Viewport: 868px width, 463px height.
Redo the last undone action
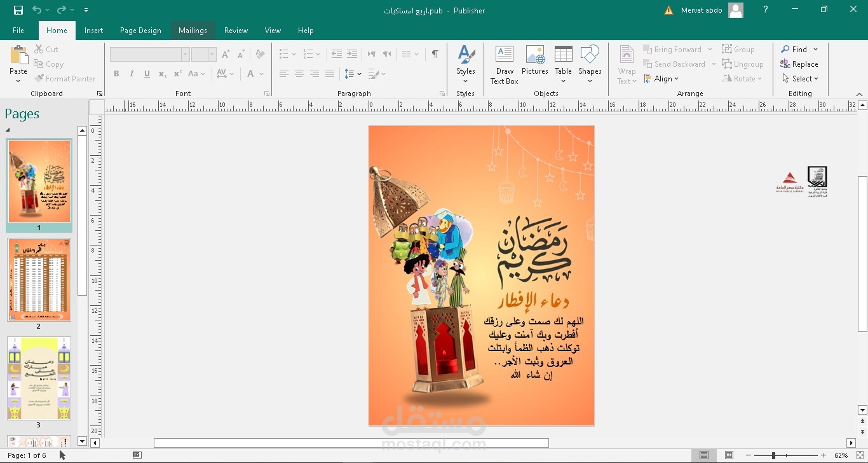(61, 10)
